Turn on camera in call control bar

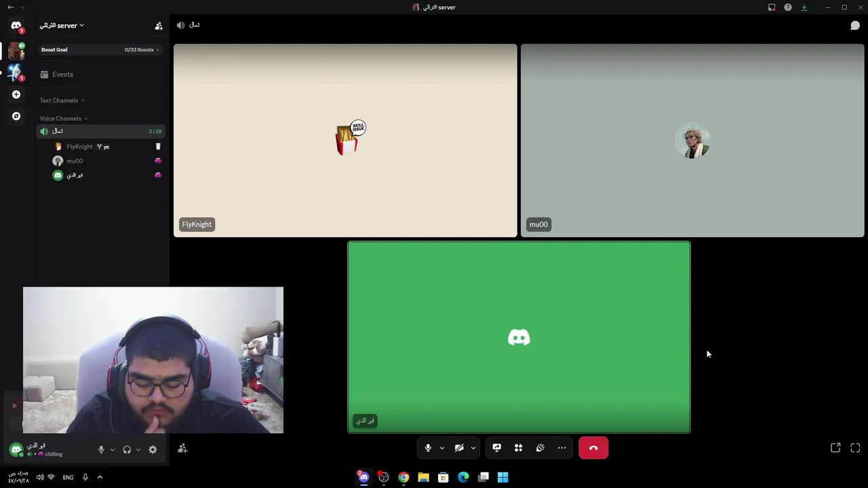(459, 448)
